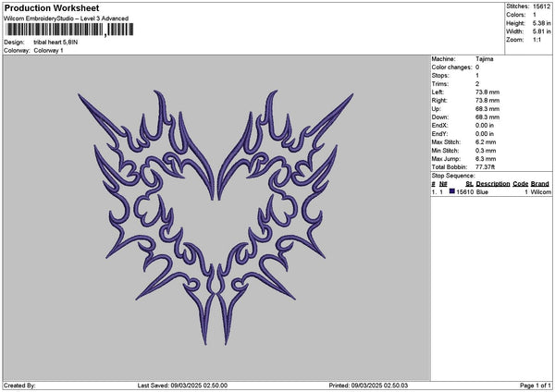555x392 pixels.
Task: Select the Blue thread row in stop sequence
Action: tap(490, 192)
